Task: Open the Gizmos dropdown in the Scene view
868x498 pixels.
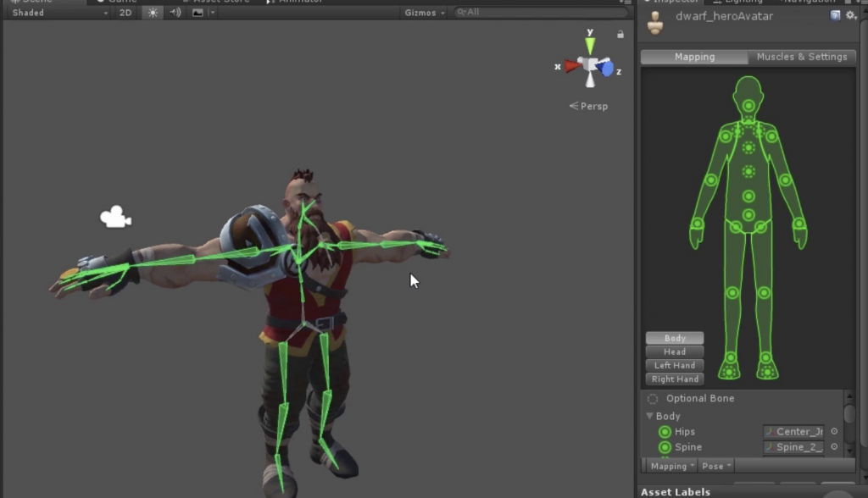Action: click(x=424, y=13)
